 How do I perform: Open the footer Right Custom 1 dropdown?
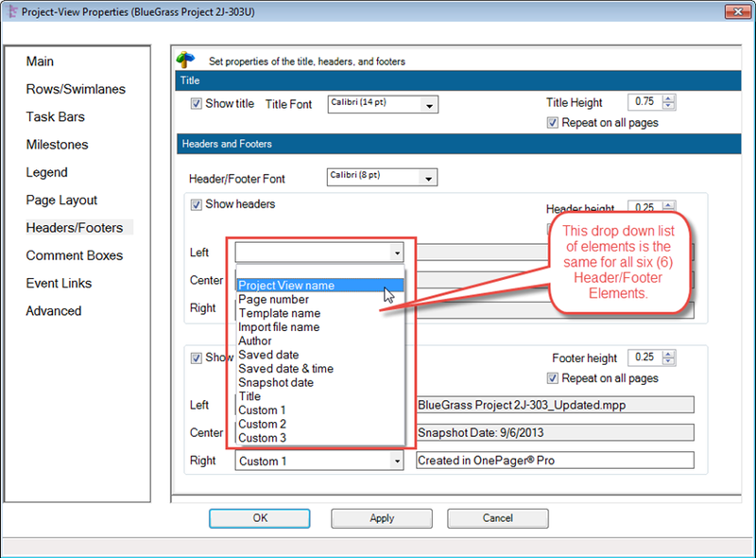397,462
